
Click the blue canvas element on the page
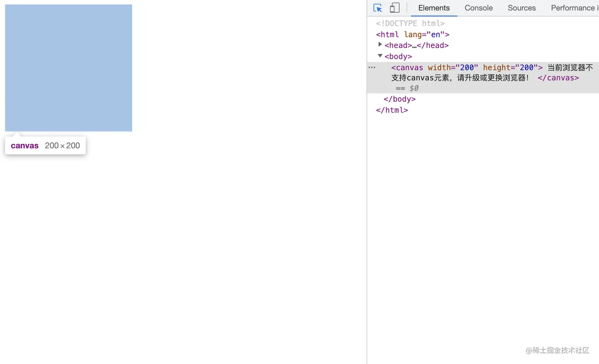[x=68, y=67]
